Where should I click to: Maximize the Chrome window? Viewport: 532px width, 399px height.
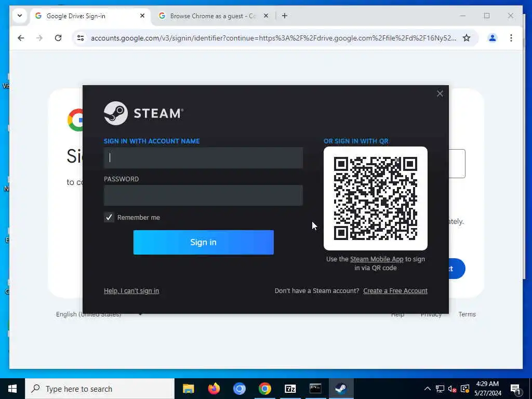487,16
